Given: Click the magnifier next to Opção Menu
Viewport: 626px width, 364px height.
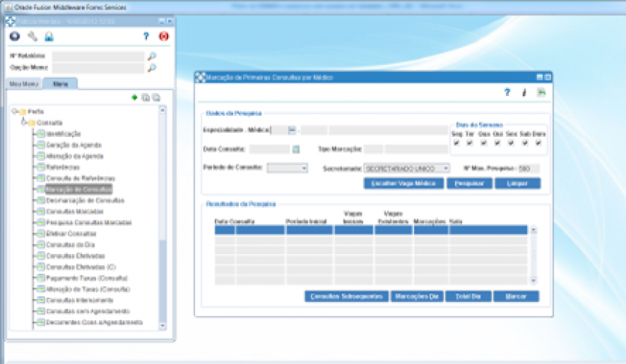Looking at the screenshot, I should click(152, 68).
